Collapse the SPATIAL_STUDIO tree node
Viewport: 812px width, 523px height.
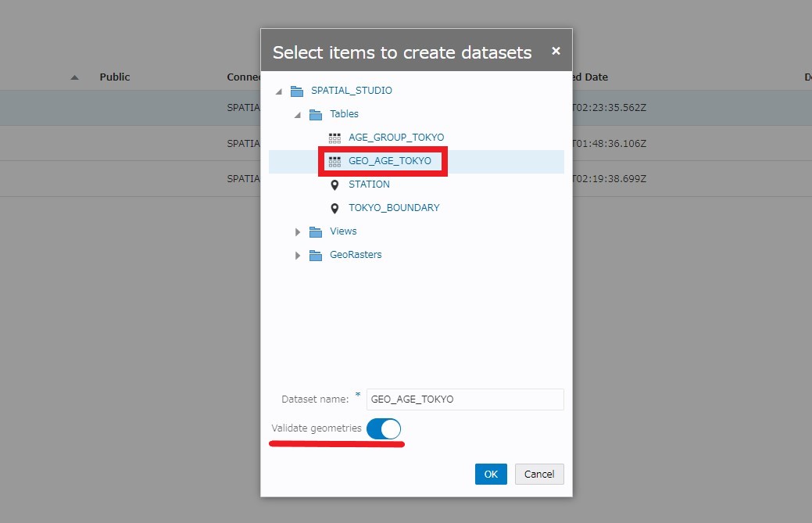click(279, 91)
